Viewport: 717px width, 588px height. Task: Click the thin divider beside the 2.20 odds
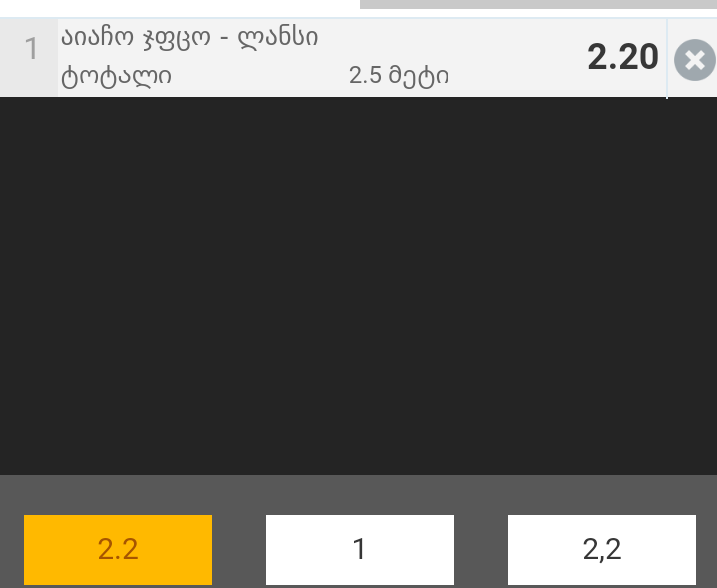[x=667, y=58]
